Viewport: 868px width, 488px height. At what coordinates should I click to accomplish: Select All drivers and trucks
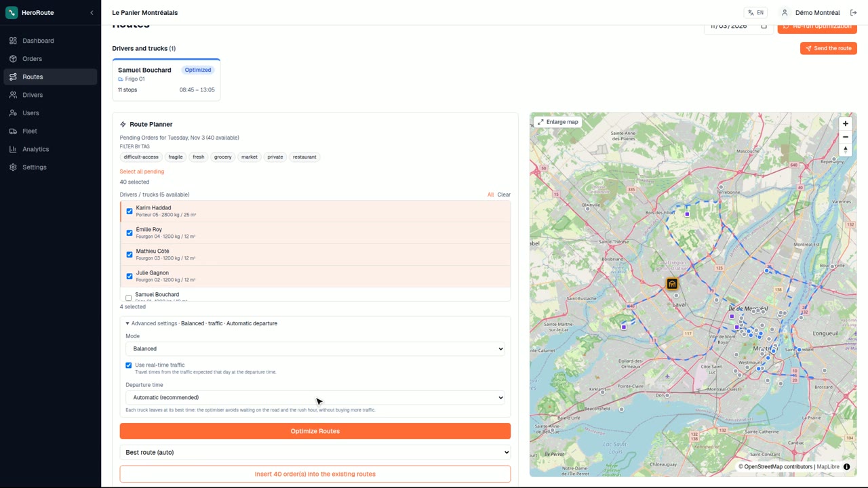490,195
